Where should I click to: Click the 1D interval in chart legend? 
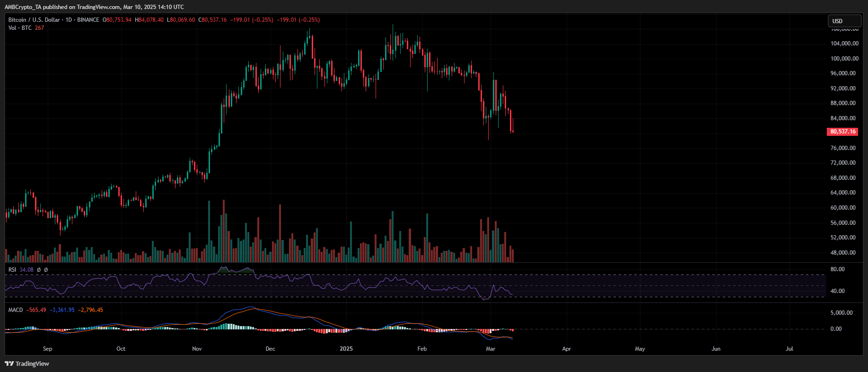point(69,20)
